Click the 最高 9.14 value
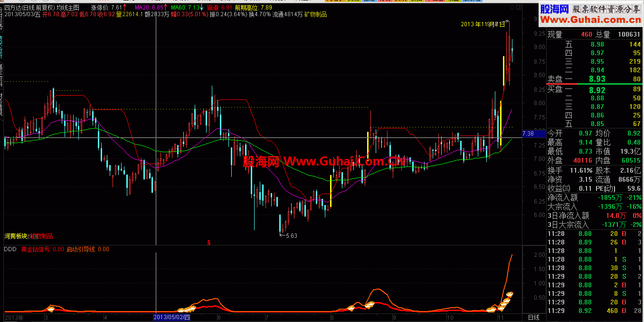 tap(585, 142)
